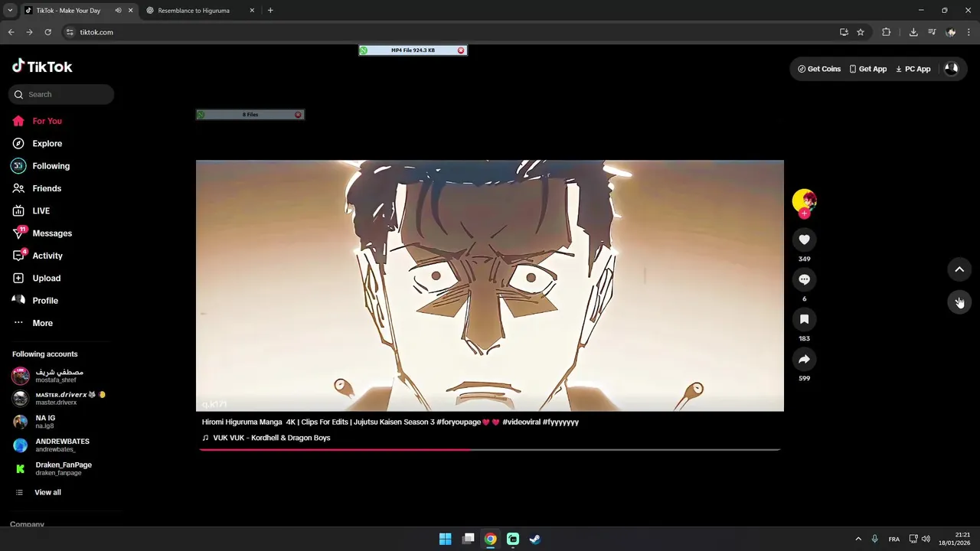Click Get App button
The height and width of the screenshot is (551, 980).
pyautogui.click(x=867, y=69)
